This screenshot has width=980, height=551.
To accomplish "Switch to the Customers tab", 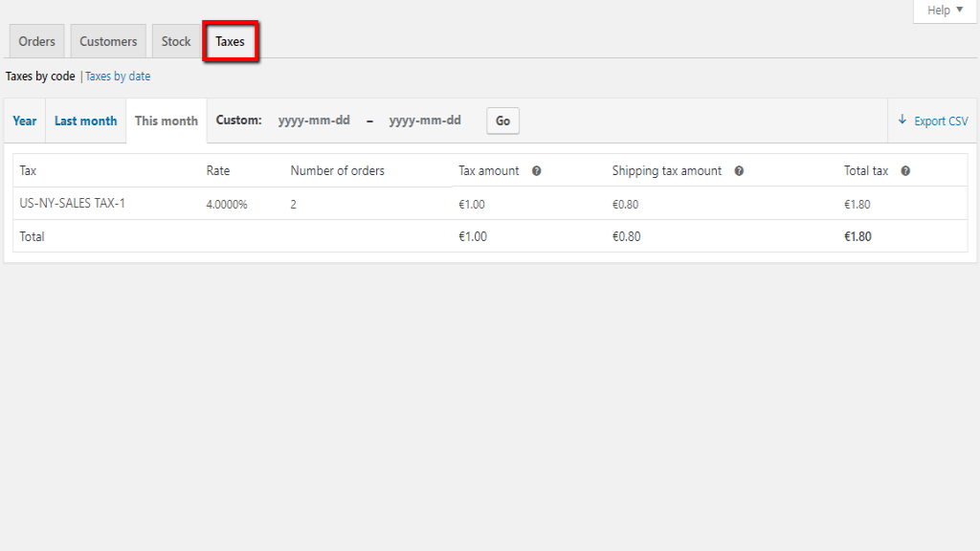I will (108, 41).
